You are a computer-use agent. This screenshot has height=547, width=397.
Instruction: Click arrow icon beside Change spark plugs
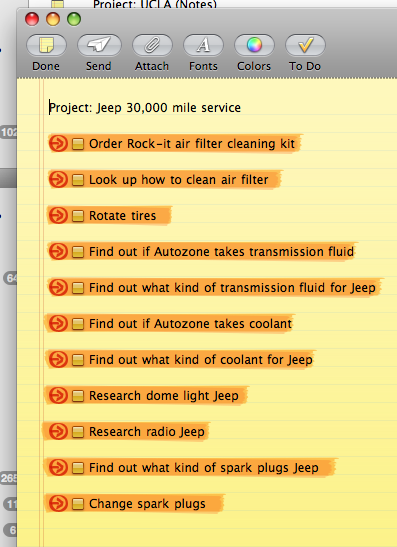(58, 504)
